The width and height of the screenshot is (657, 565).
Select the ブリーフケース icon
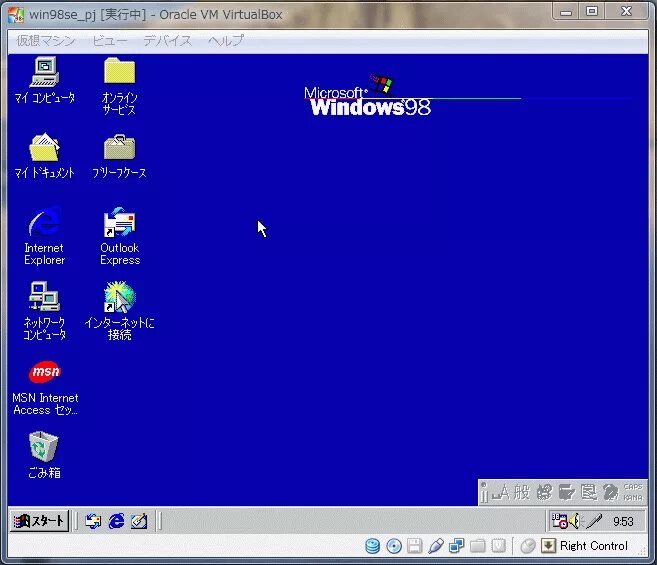[119, 147]
